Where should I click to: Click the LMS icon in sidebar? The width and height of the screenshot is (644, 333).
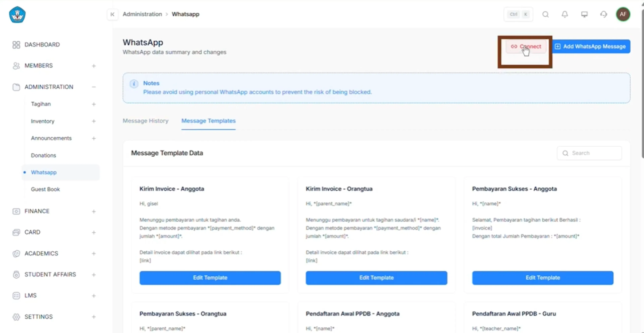(16, 295)
